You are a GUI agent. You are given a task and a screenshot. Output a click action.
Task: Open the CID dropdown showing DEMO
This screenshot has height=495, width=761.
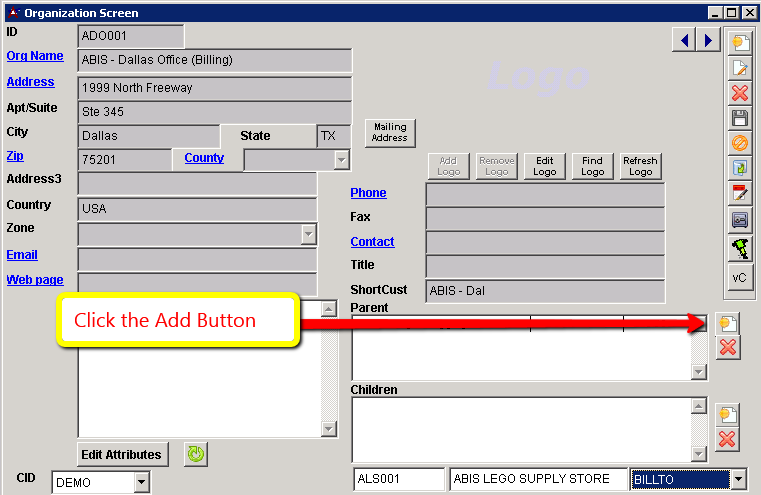[141, 483]
